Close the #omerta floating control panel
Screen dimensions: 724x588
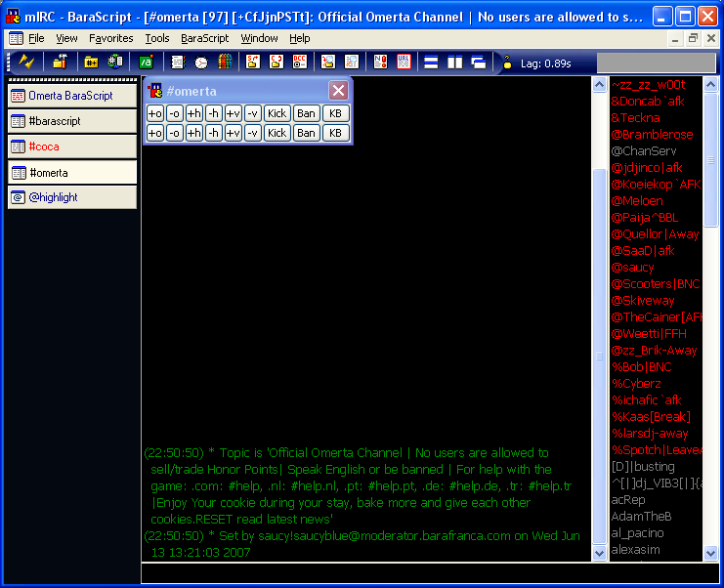pos(338,91)
